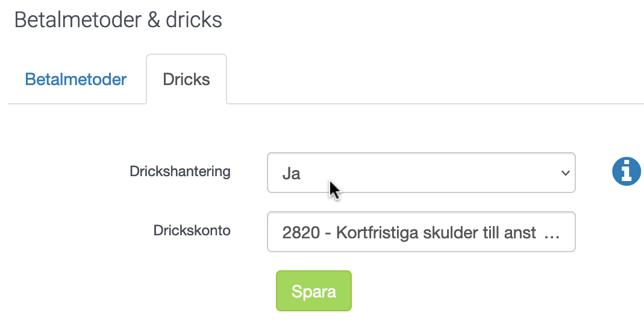Click the white 'i' in the blue circle

tap(627, 171)
